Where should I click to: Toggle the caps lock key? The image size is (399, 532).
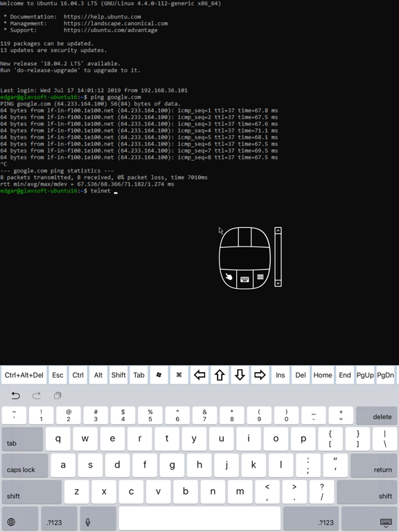25,465
